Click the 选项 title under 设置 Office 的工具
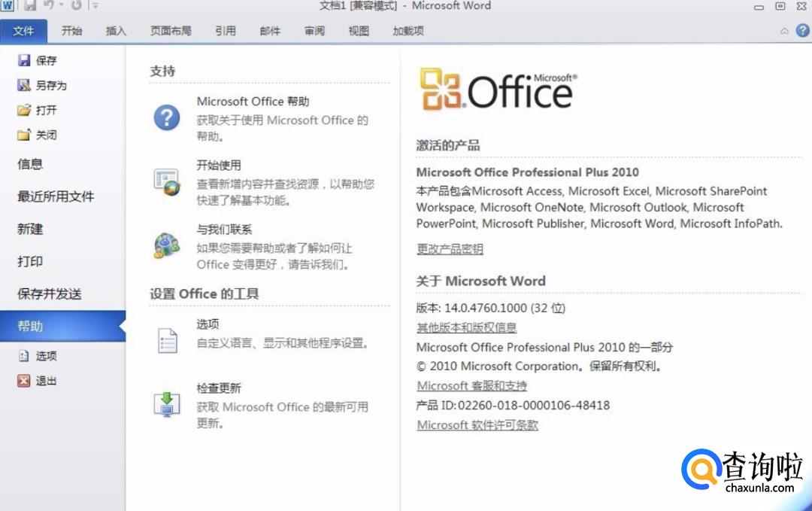 click(x=208, y=324)
